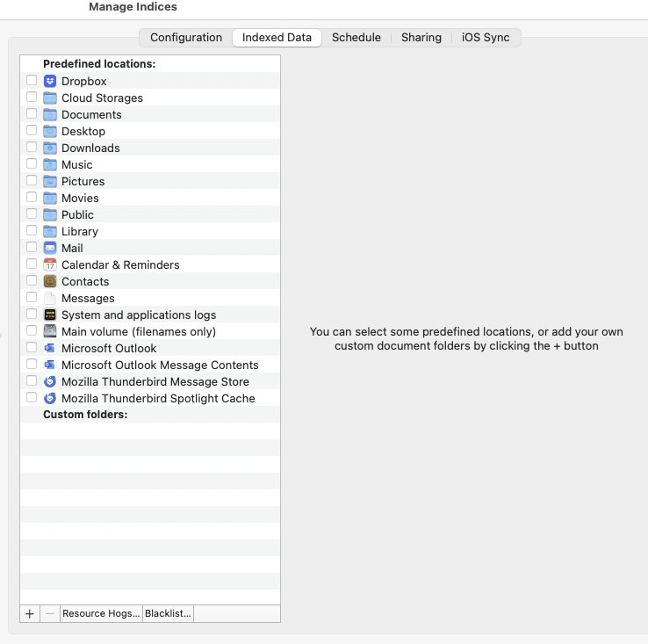The width and height of the screenshot is (648, 644).
Task: Select the Cloud Storages row
Action: [102, 98]
